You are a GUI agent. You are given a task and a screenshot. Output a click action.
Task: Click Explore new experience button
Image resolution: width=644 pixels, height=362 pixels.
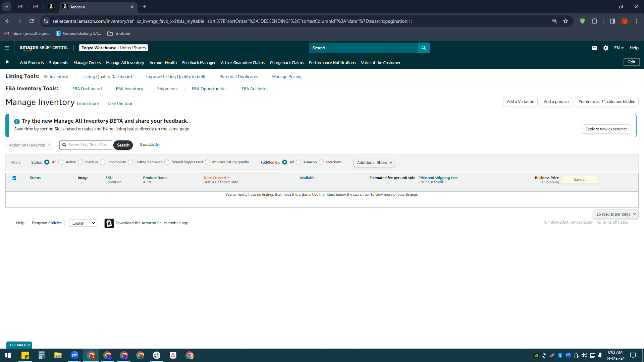[x=606, y=129]
